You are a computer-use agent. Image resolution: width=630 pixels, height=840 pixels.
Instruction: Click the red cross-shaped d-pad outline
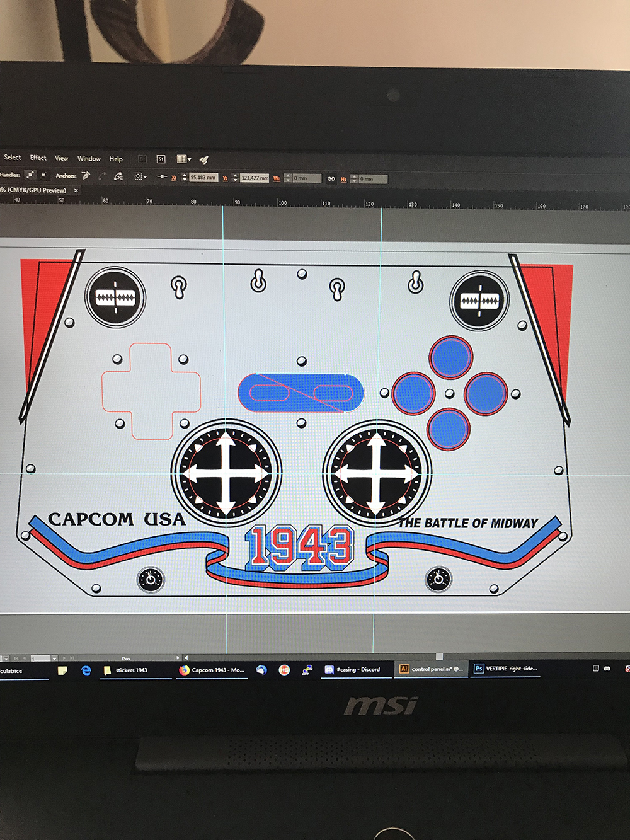(151, 391)
